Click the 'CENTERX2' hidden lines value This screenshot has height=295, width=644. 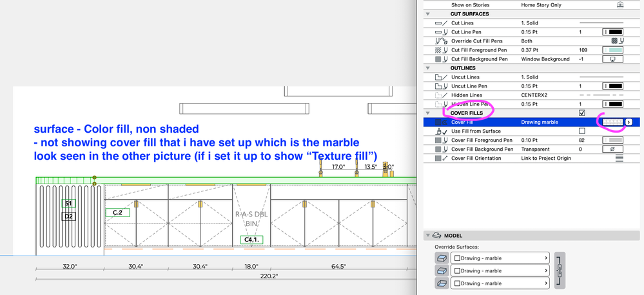pyautogui.click(x=534, y=95)
